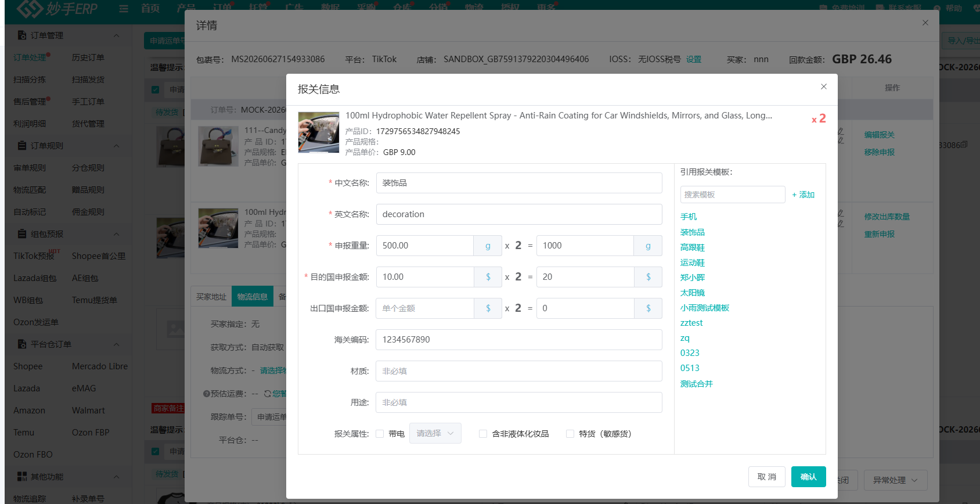Click the IOSS 设置 link

pyautogui.click(x=694, y=59)
